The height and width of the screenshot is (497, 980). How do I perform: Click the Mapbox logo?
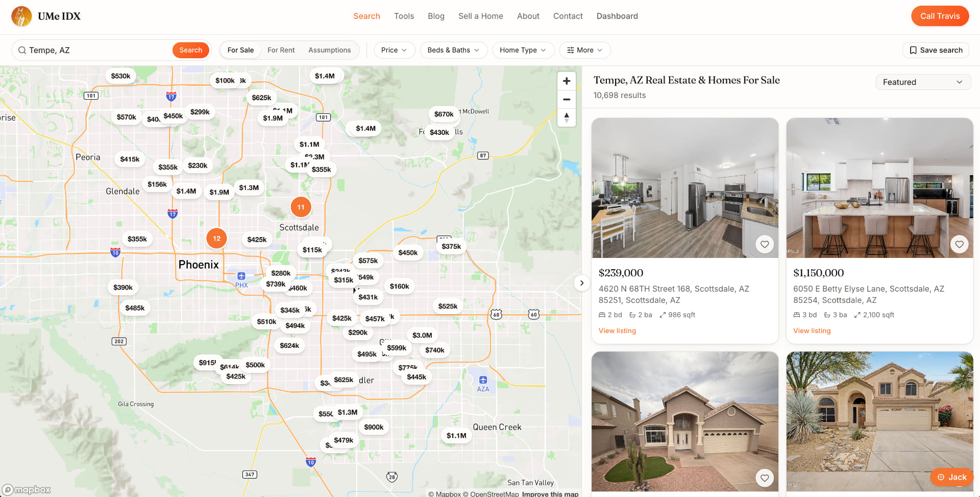(x=27, y=490)
